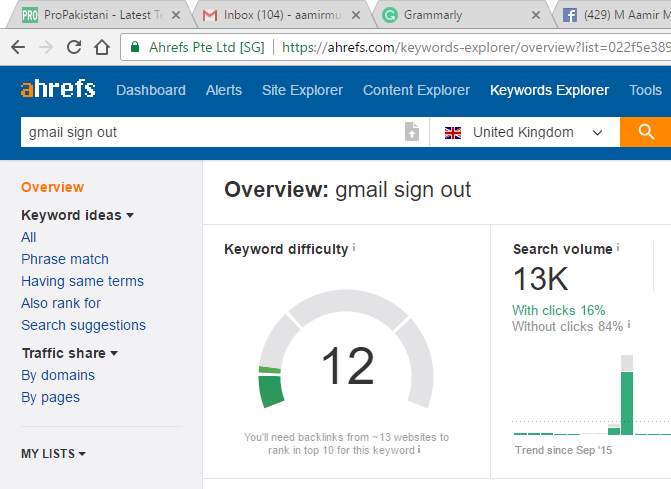Viewport: 671px width, 489px height.
Task: Switch to ProPakistani browser tab
Action: click(103, 15)
